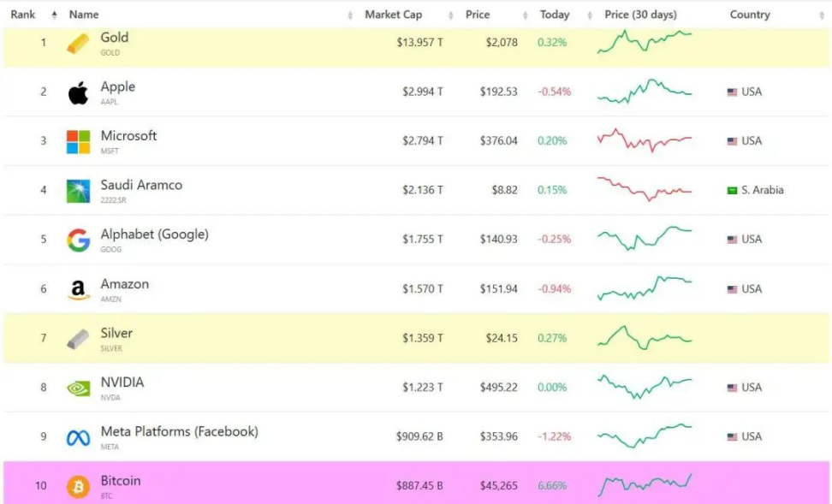Click Bitcoin's 30-day price chart
The width and height of the screenshot is (832, 504).
pos(645,485)
